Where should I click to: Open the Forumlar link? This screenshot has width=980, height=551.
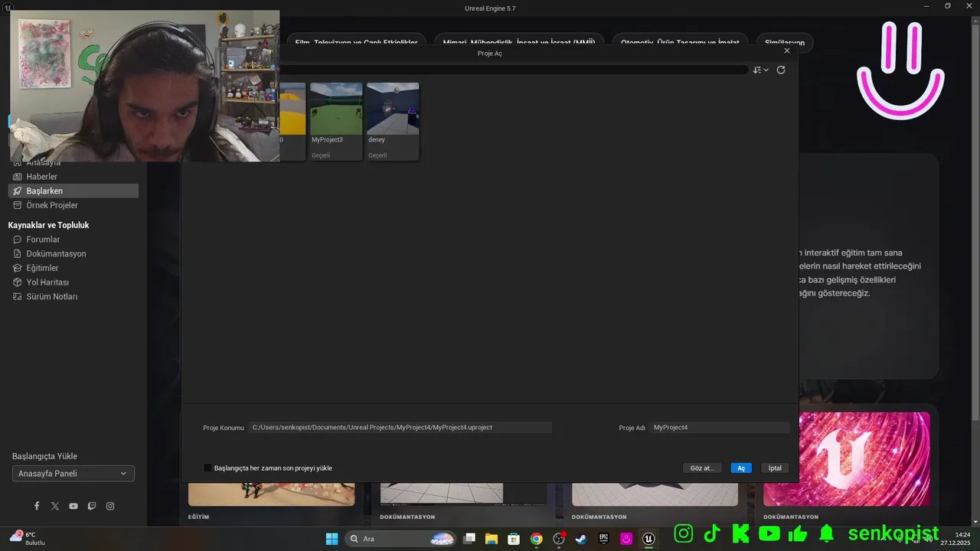(73, 240)
